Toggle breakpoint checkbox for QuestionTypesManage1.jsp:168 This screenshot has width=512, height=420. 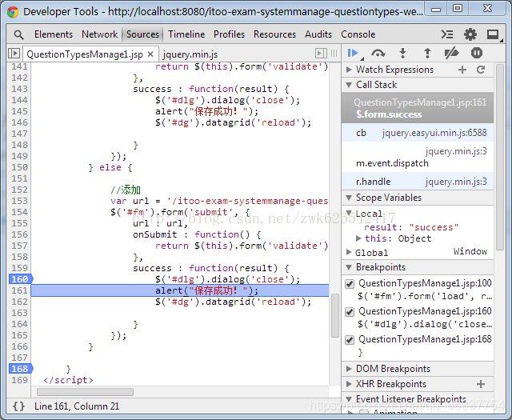point(350,340)
